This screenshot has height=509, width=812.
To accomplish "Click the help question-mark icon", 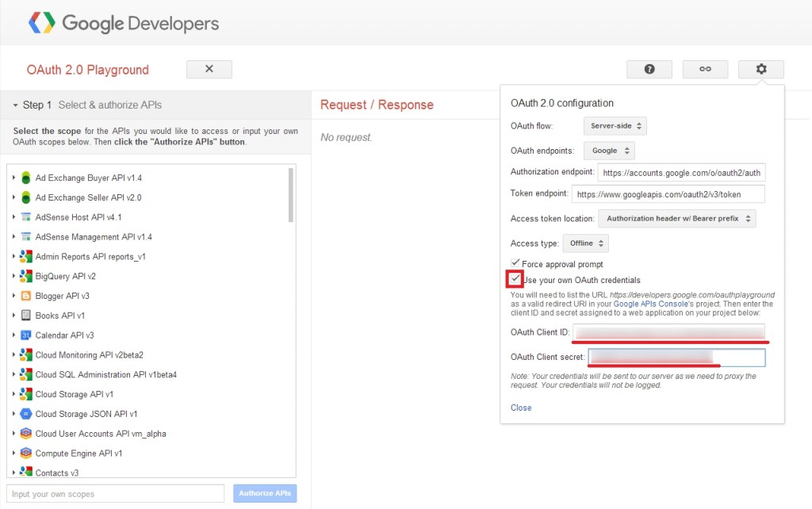I will [649, 69].
